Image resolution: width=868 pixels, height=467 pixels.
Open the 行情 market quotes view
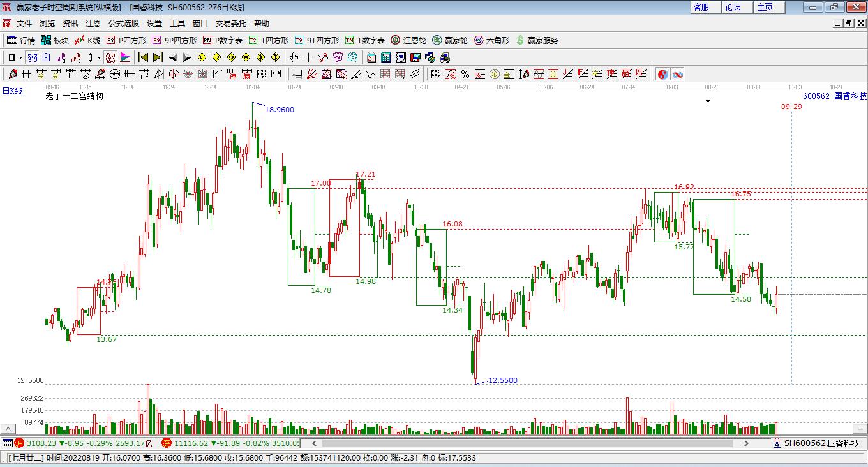[x=21, y=40]
